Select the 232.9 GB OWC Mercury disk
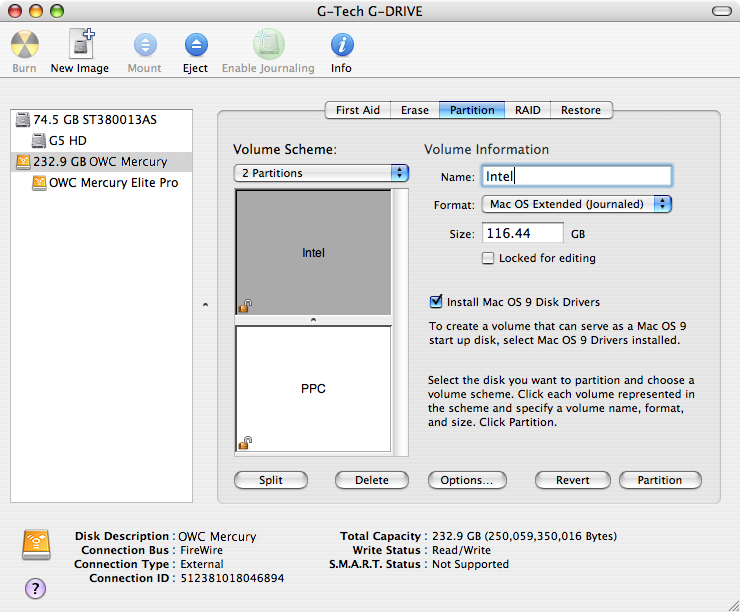This screenshot has width=740, height=612. click(101, 162)
